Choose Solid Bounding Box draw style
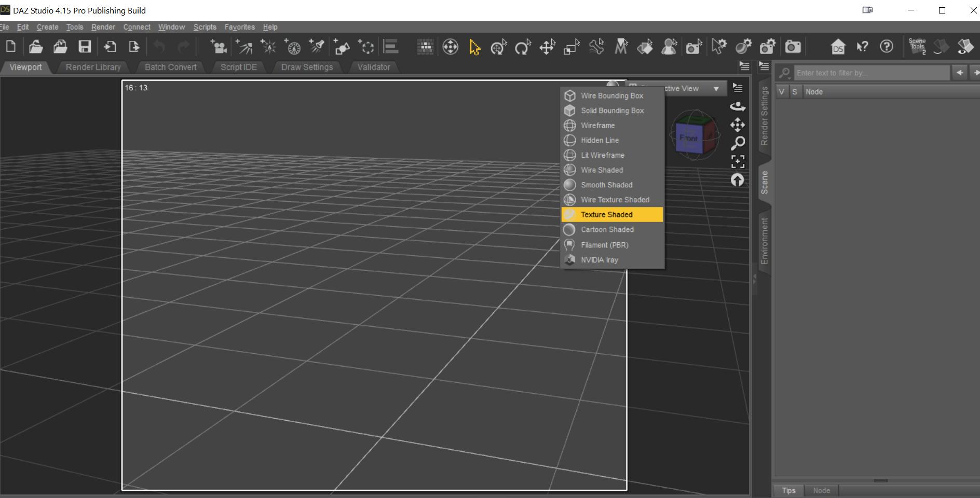The height and width of the screenshot is (498, 980). pos(612,110)
